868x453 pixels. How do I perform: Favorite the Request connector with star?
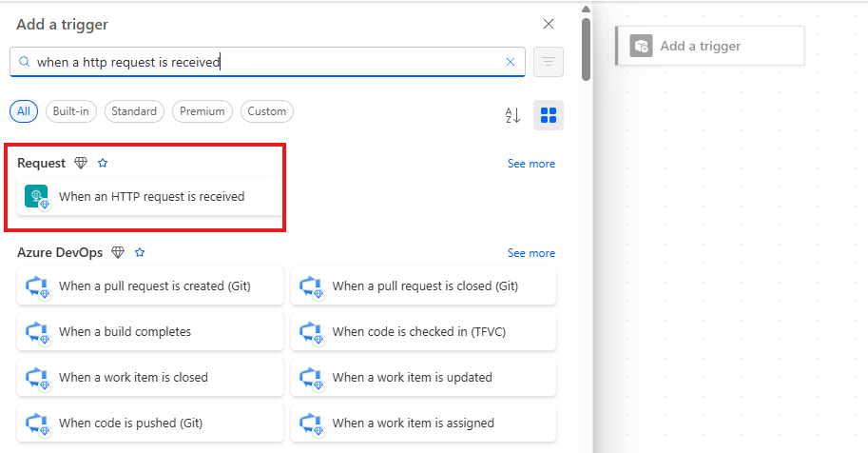coord(103,163)
